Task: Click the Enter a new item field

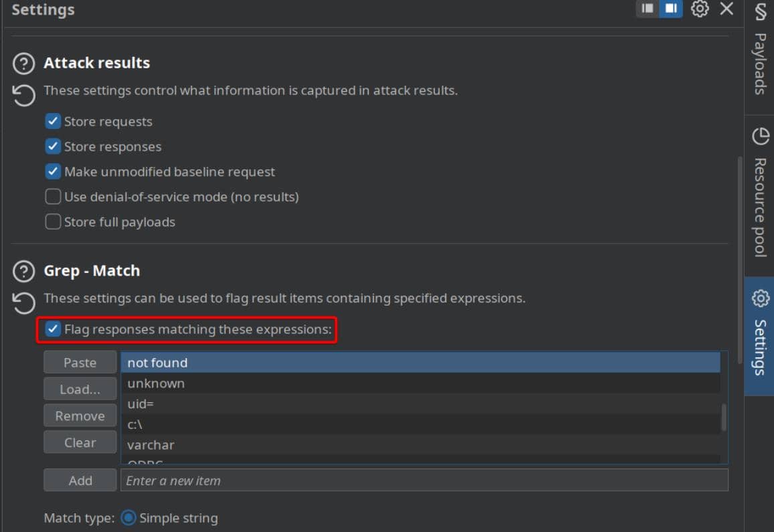Action: (423, 480)
